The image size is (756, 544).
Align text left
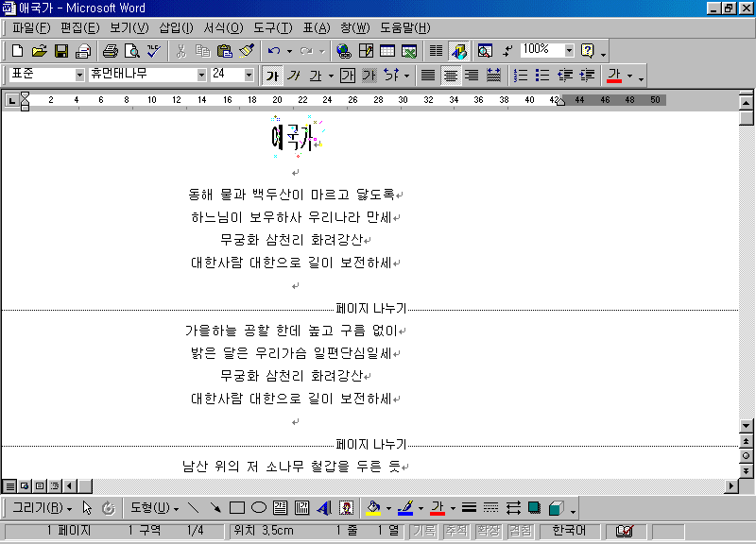coord(428,76)
